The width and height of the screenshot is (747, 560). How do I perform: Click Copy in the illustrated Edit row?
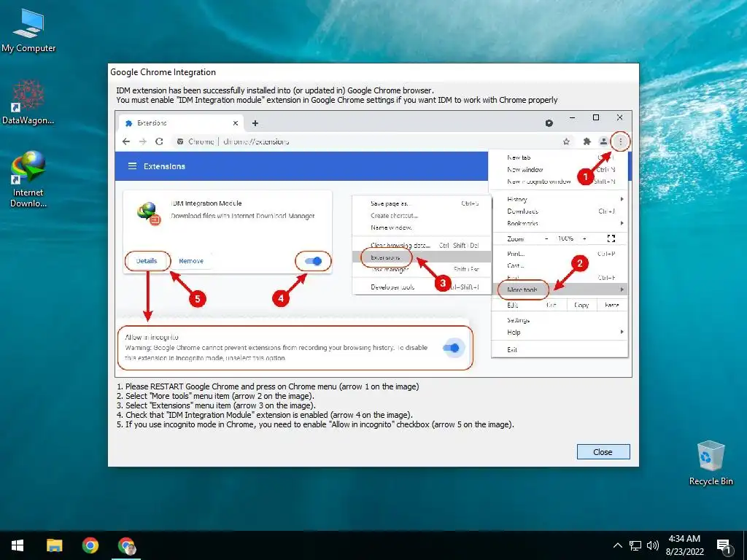tap(581, 305)
